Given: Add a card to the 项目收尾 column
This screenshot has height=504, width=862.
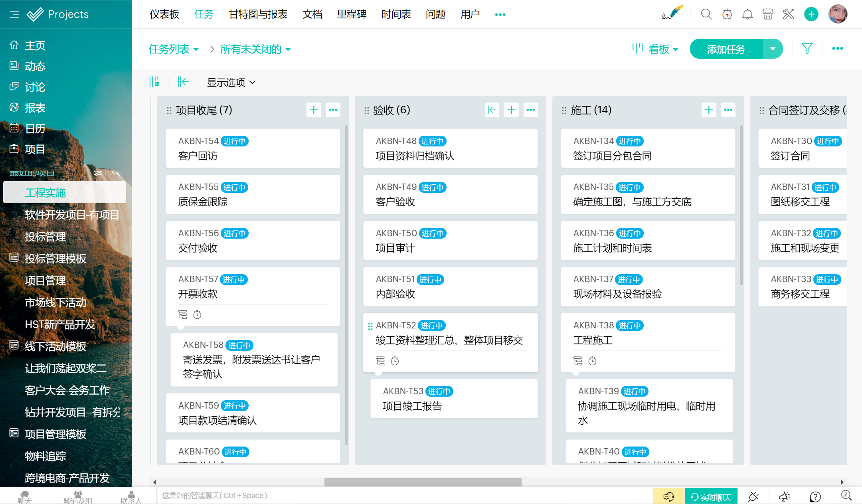Looking at the screenshot, I should tap(314, 110).
